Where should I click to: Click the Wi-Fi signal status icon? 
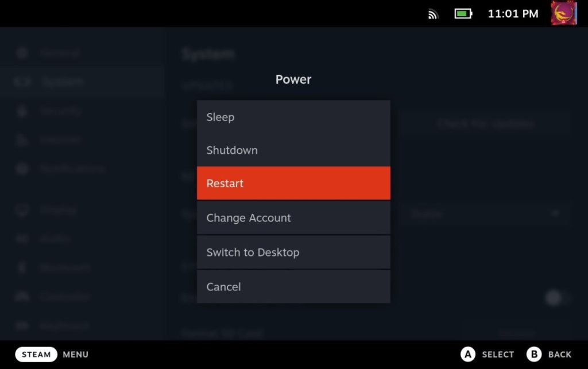[x=433, y=14]
